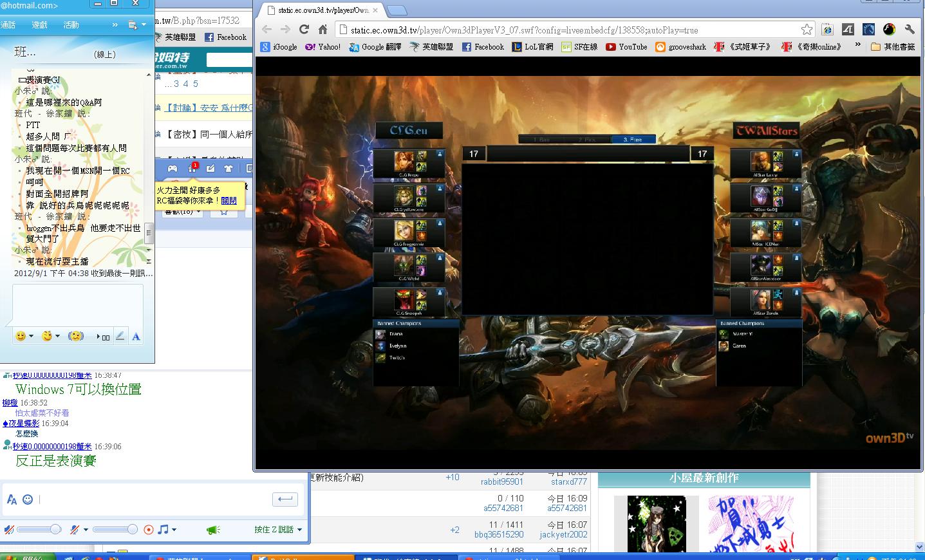Click banned champion Diana entry
Screen dimensions: 925x560
tap(389, 334)
